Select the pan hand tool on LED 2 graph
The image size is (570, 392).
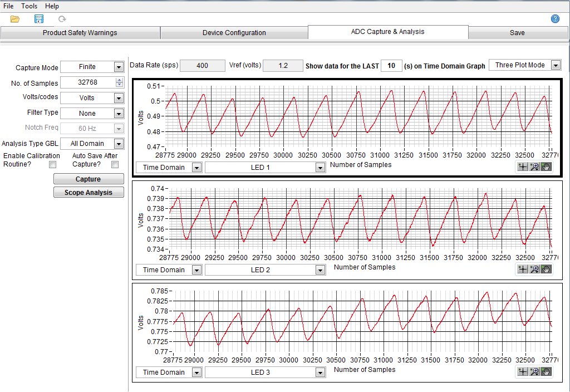pos(546,269)
